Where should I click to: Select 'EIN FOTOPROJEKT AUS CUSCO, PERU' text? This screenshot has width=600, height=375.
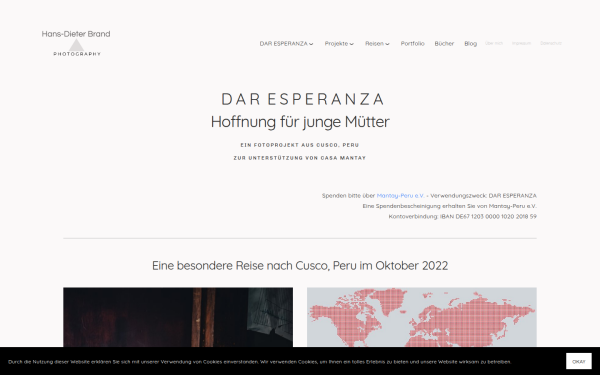pos(300,145)
